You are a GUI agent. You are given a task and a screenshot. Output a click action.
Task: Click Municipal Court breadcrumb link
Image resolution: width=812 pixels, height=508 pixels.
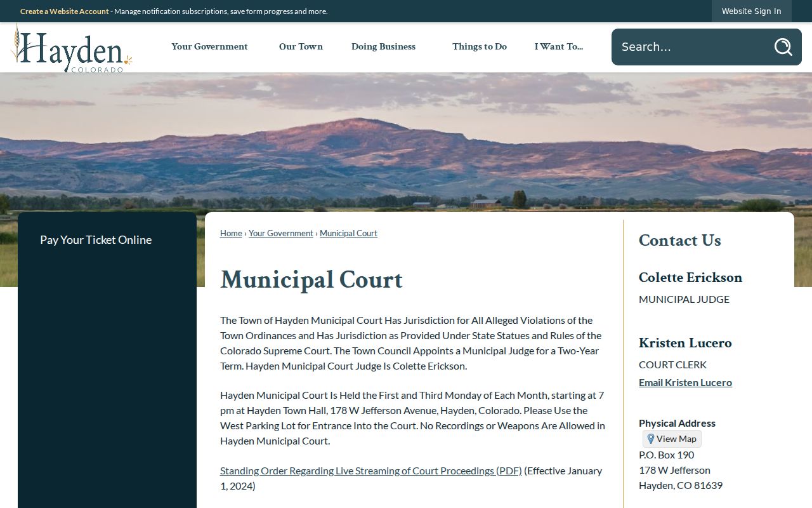click(348, 233)
